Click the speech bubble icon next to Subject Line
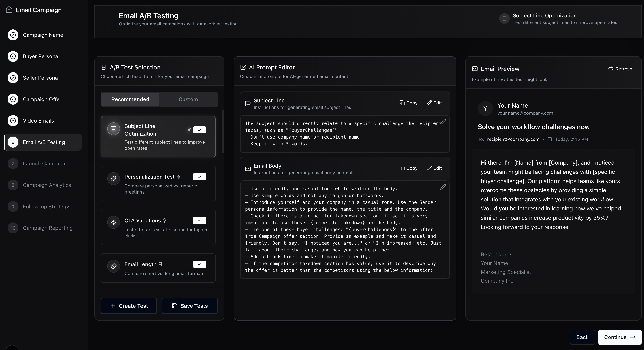This screenshot has width=644, height=350. 248,103
